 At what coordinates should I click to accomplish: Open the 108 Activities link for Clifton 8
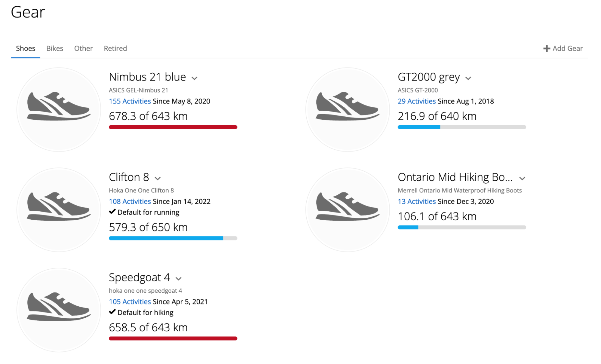click(130, 201)
